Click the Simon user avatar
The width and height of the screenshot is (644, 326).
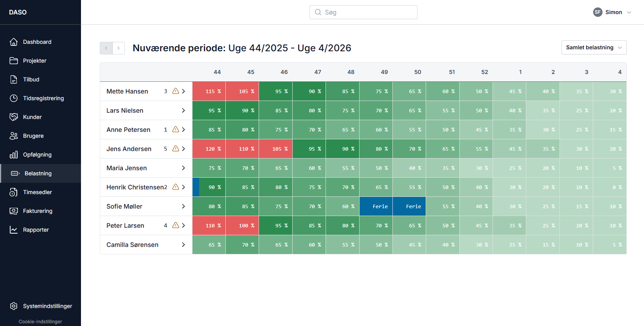tap(597, 12)
